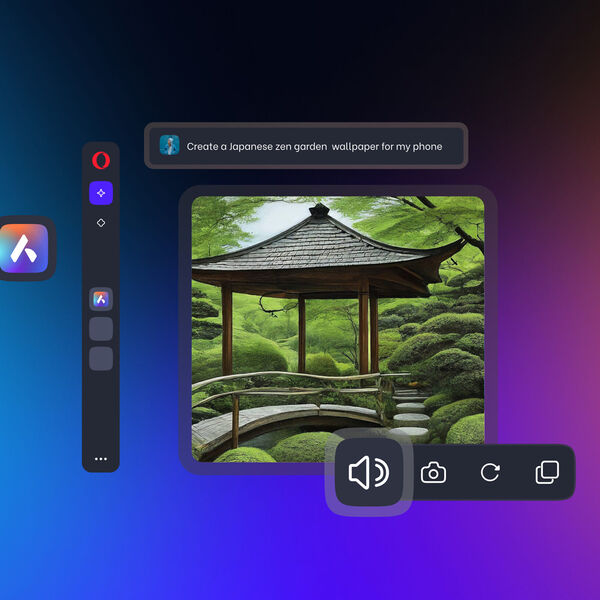
Task: Open the three-dots menu at sidebar bottom
Action: pyautogui.click(x=101, y=459)
